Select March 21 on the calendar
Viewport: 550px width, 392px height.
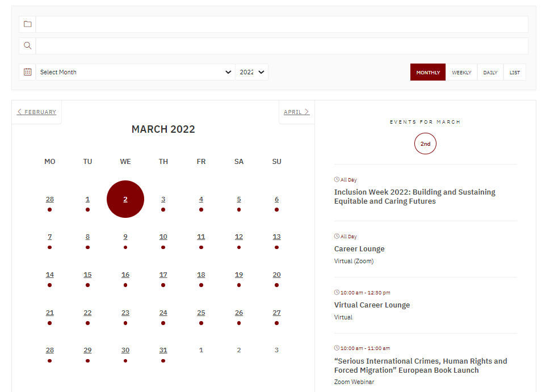50,313
